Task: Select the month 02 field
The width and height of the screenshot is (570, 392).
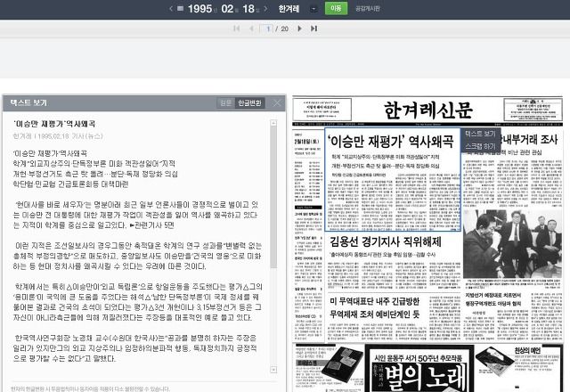Action: [227, 8]
